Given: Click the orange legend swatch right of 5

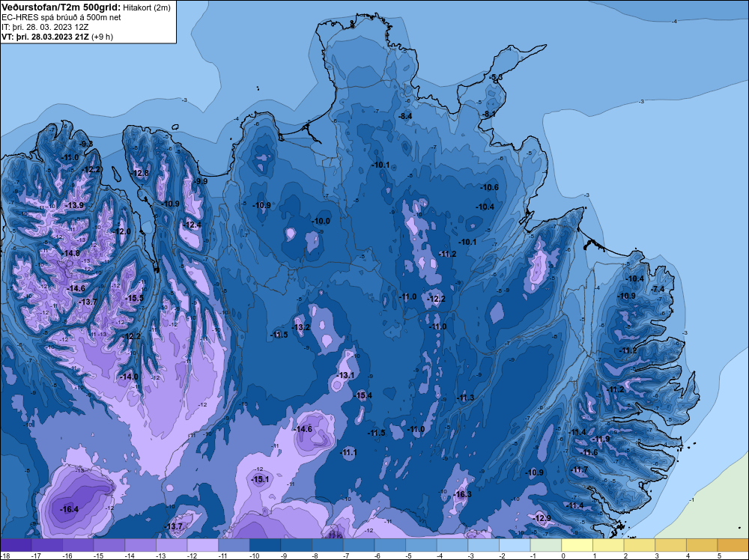Looking at the screenshot, I should pos(733,545).
